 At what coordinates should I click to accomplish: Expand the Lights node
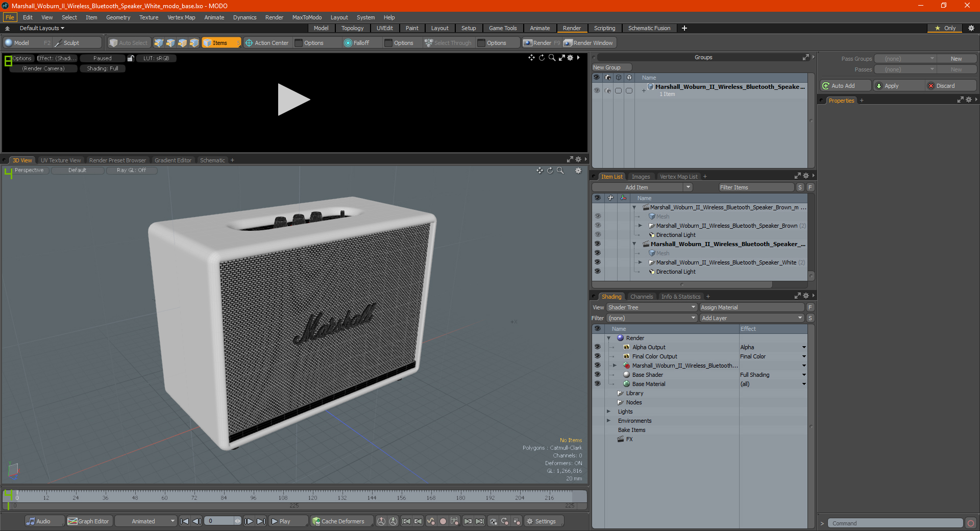pos(608,412)
